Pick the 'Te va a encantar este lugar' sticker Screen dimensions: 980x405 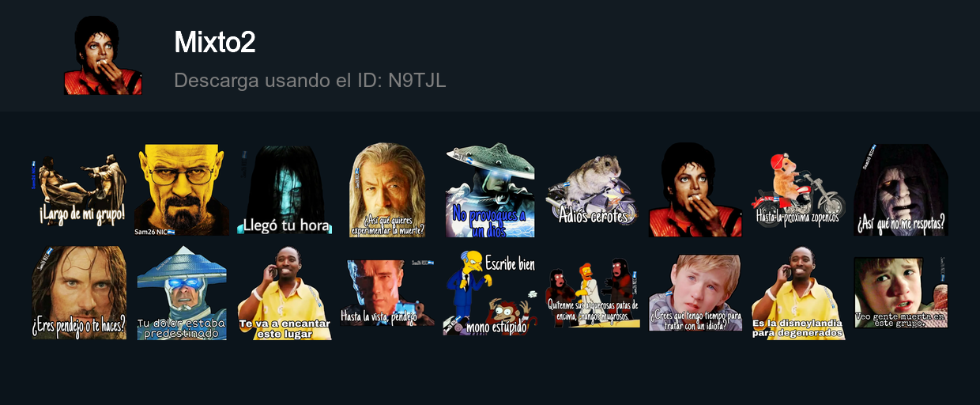285,293
